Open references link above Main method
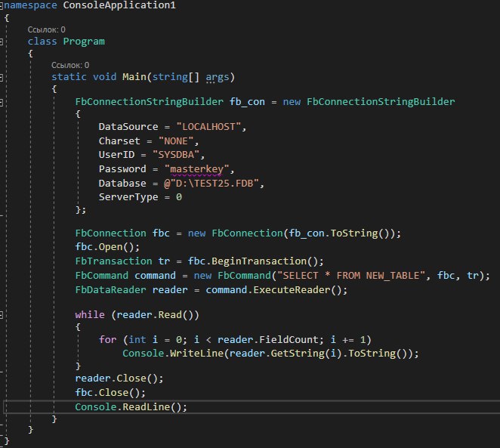The height and width of the screenshot is (448, 500). [70, 65]
